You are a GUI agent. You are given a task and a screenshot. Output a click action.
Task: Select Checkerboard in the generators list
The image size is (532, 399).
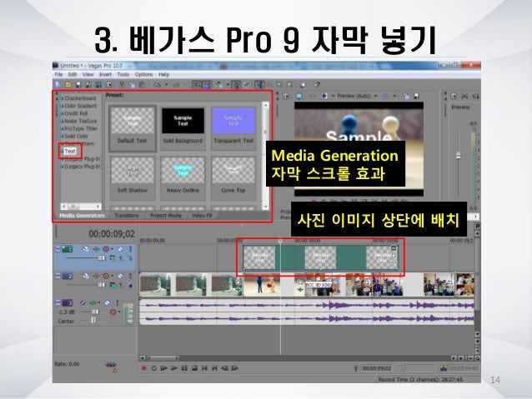(x=80, y=98)
